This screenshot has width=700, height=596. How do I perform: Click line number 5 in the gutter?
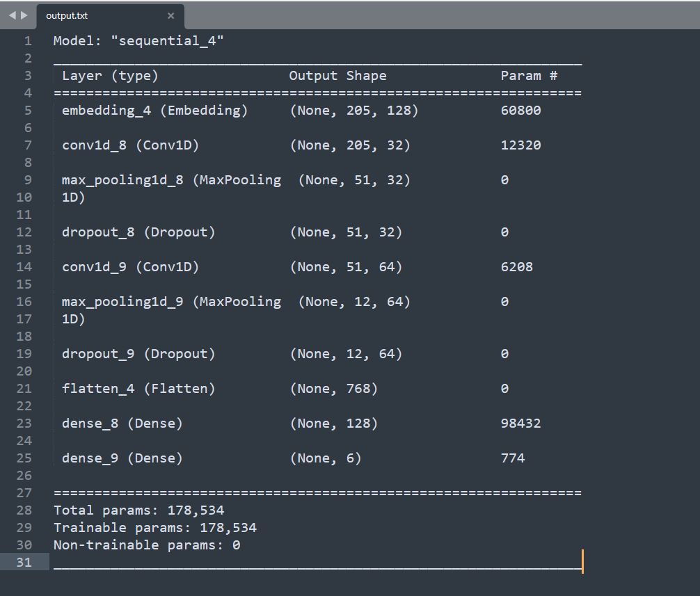point(28,111)
